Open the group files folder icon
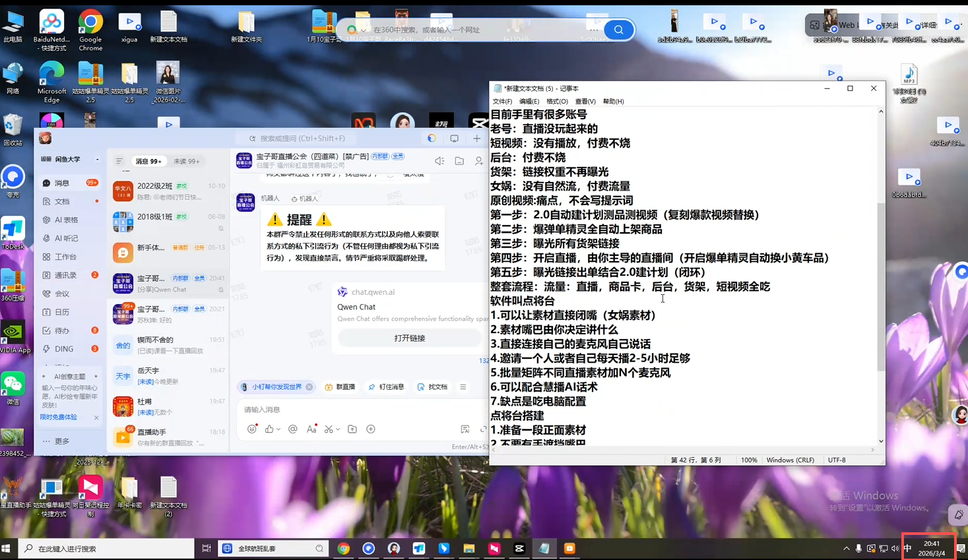This screenshot has height=560, width=968. point(459,161)
